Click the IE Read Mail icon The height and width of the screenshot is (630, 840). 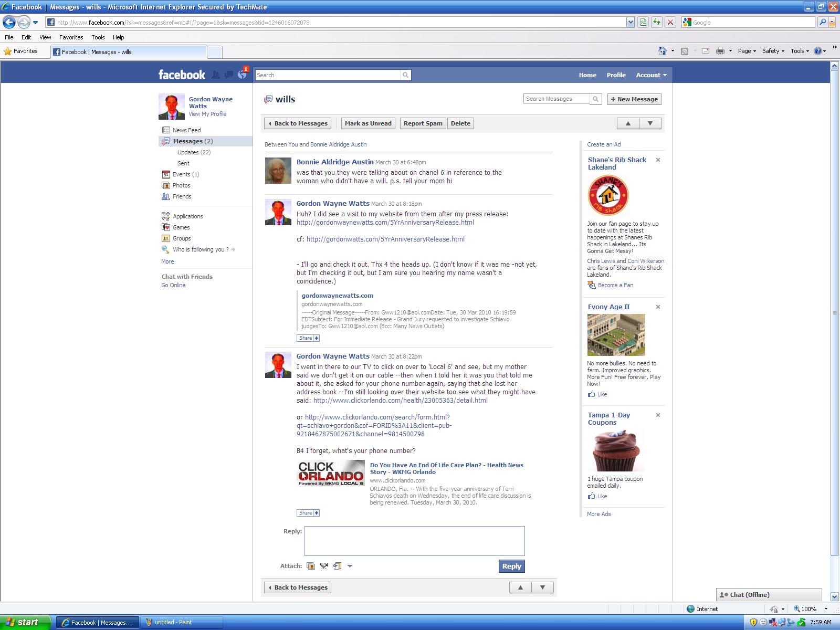point(706,51)
